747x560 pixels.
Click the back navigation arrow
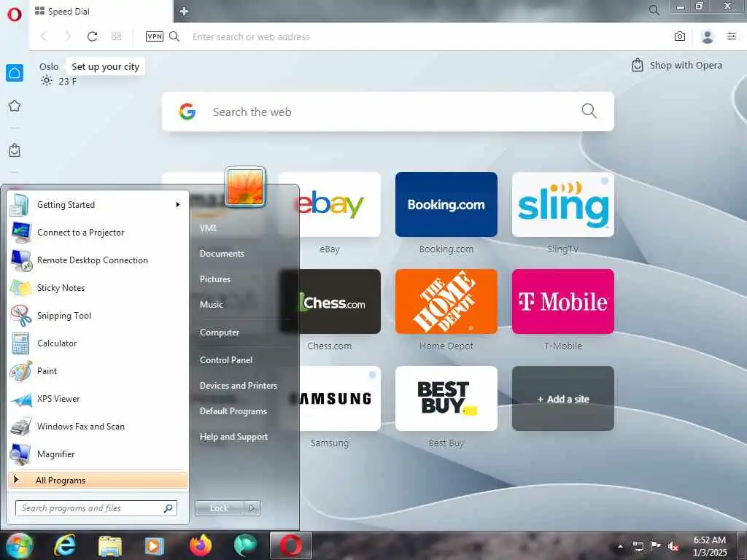pos(44,36)
